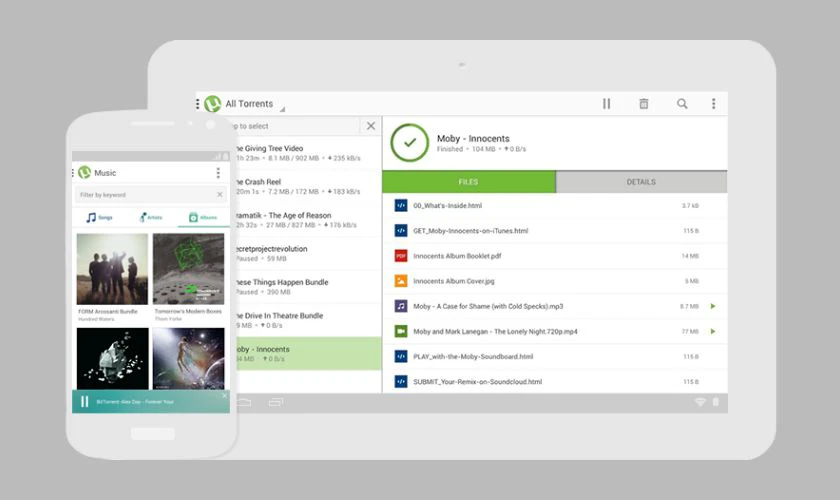The height and width of the screenshot is (500, 840).
Task: Open the phone Music overflow menu
Action: (218, 173)
